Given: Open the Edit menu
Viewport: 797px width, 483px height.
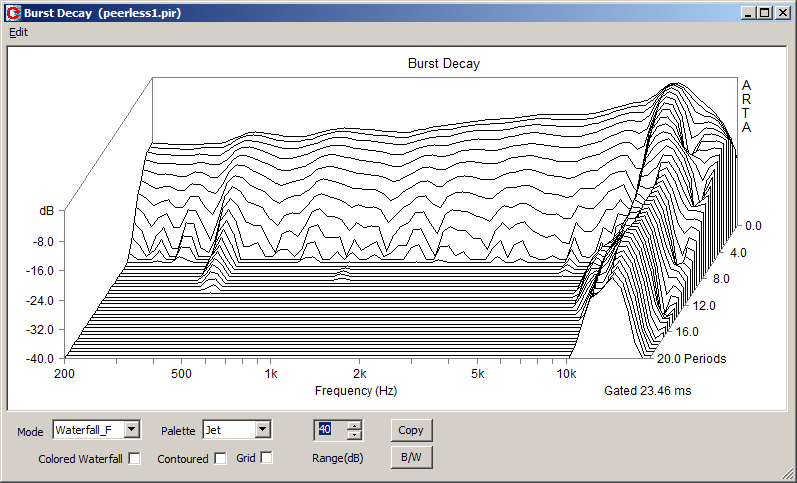Looking at the screenshot, I should tap(18, 32).
